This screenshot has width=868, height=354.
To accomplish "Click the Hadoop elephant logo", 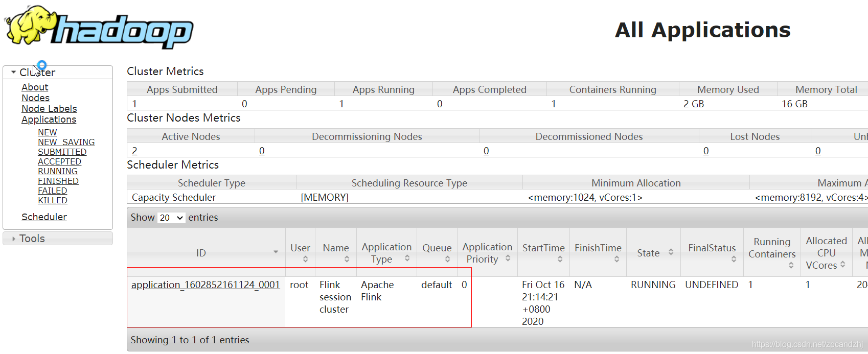I will click(x=99, y=27).
